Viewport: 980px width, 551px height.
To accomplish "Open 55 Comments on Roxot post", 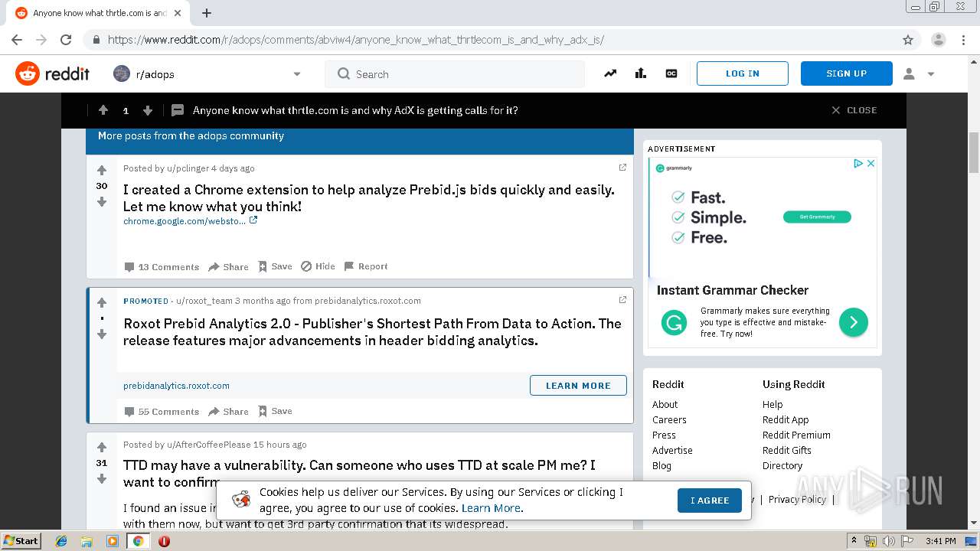I will pyautogui.click(x=162, y=411).
